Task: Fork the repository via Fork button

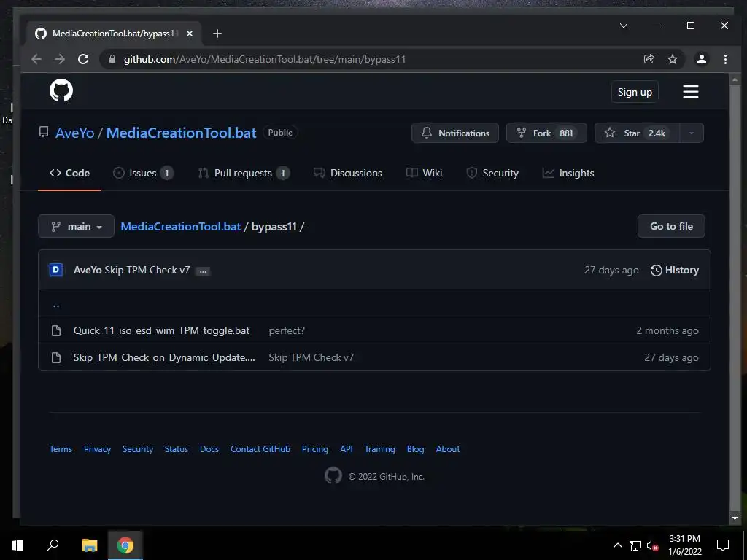Action: [x=546, y=133]
